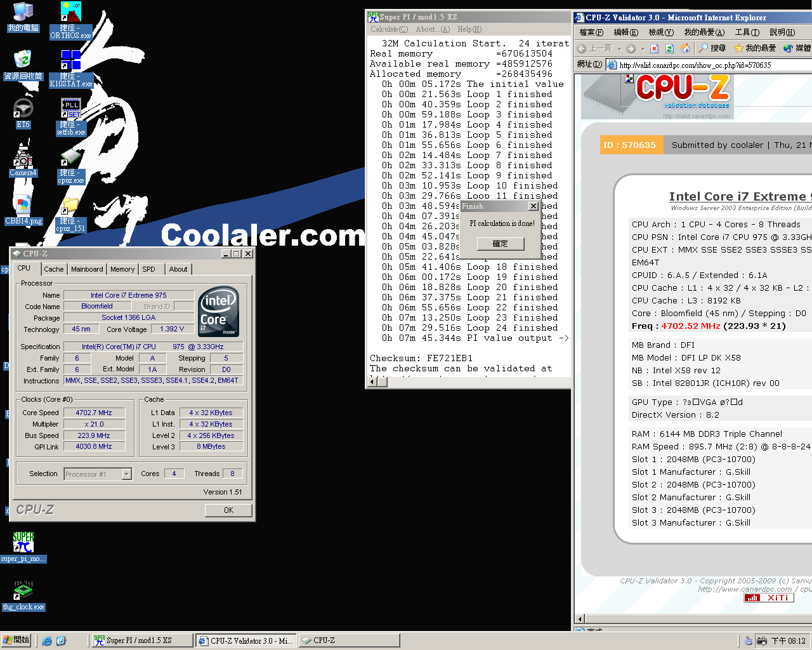Switch to the Mainboard tab in CPU-Z
The image size is (812, 650).
[x=87, y=269]
